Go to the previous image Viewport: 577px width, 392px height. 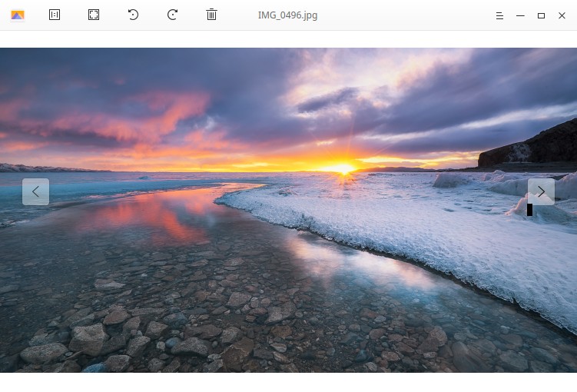coord(35,192)
